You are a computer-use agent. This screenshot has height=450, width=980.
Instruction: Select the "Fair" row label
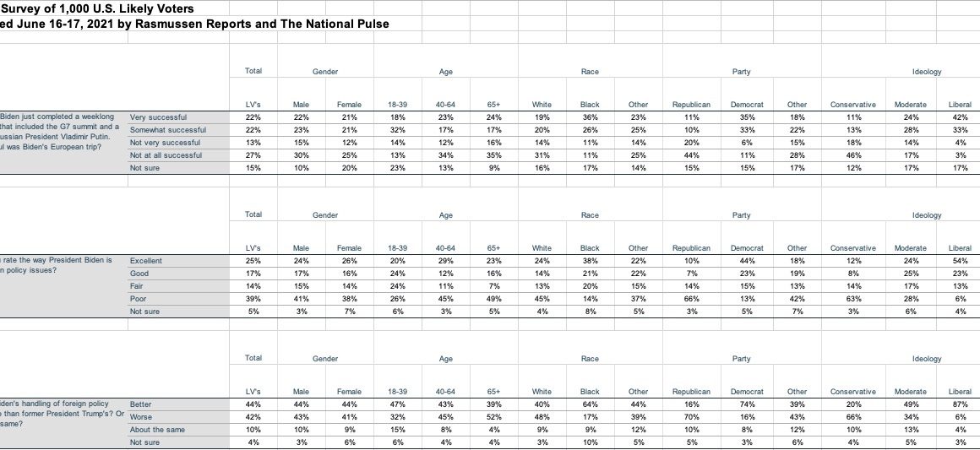[138, 287]
